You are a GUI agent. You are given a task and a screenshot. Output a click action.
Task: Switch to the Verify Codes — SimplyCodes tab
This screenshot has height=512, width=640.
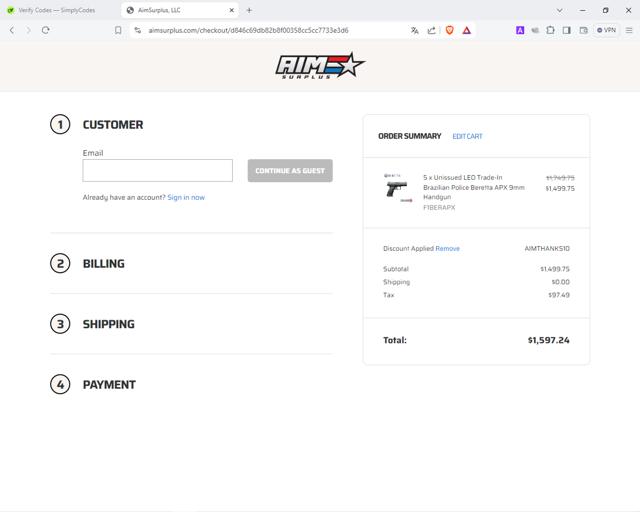tap(56, 10)
